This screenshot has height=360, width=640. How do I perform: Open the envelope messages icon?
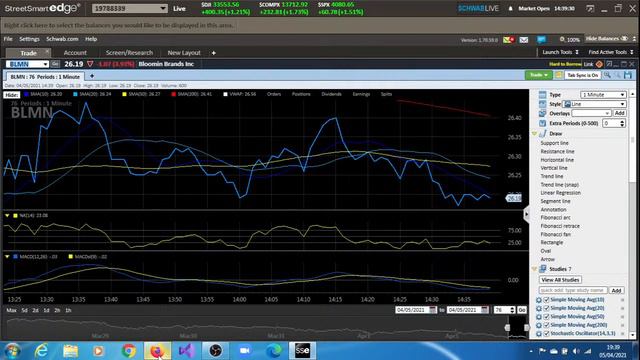coord(524,40)
